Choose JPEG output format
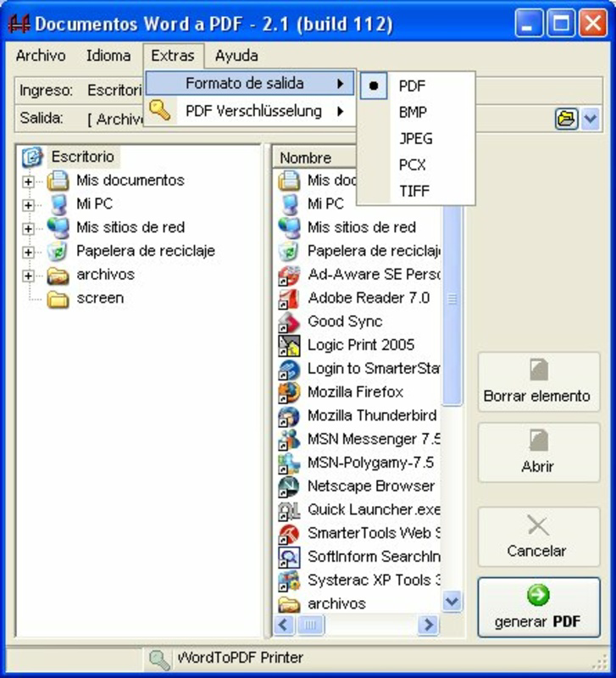Viewport: 616px width, 678px height. (x=416, y=138)
